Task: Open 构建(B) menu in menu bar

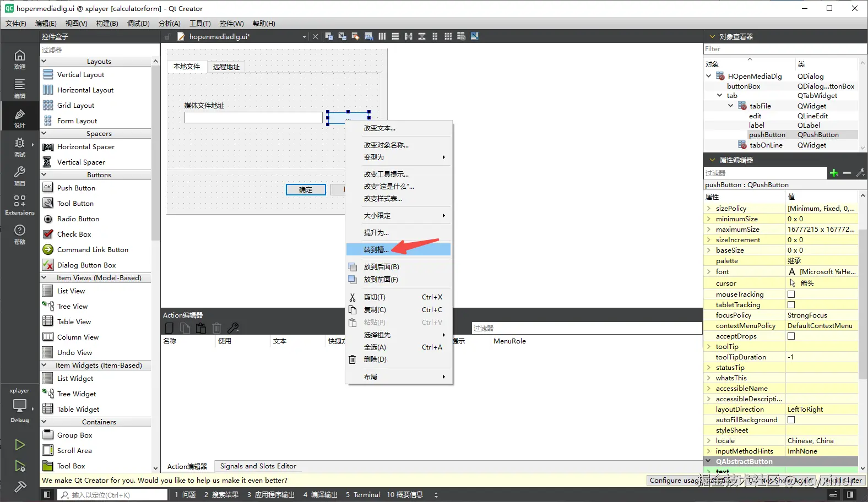Action: point(107,24)
